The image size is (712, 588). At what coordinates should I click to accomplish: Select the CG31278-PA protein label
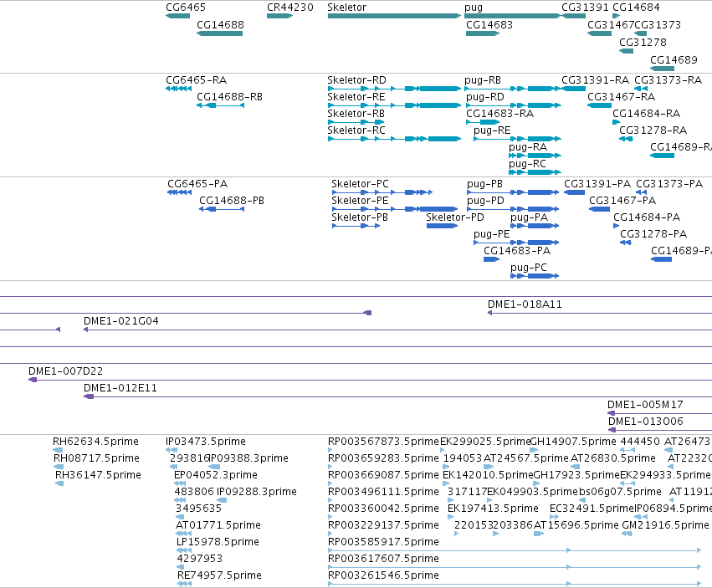[x=653, y=234]
